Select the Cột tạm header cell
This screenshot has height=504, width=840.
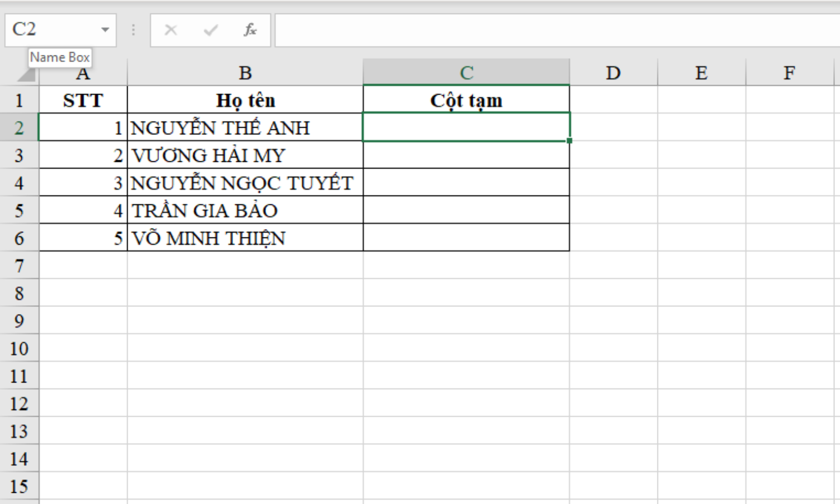(466, 100)
